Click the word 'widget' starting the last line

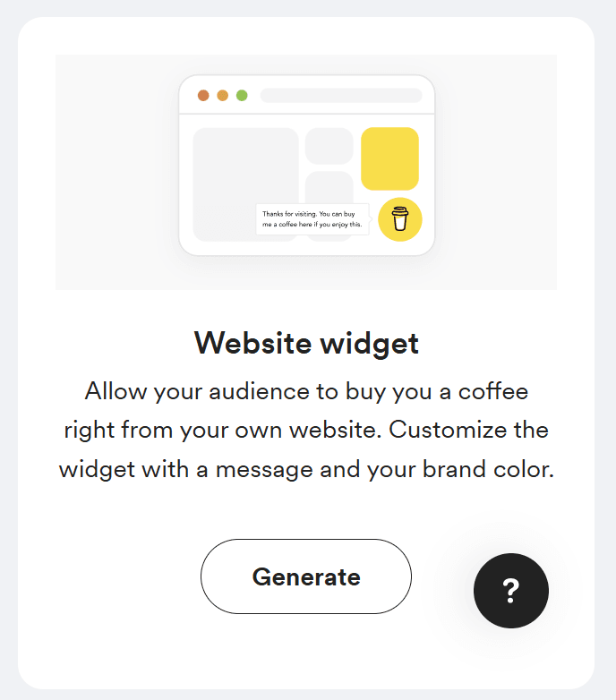[x=97, y=470]
